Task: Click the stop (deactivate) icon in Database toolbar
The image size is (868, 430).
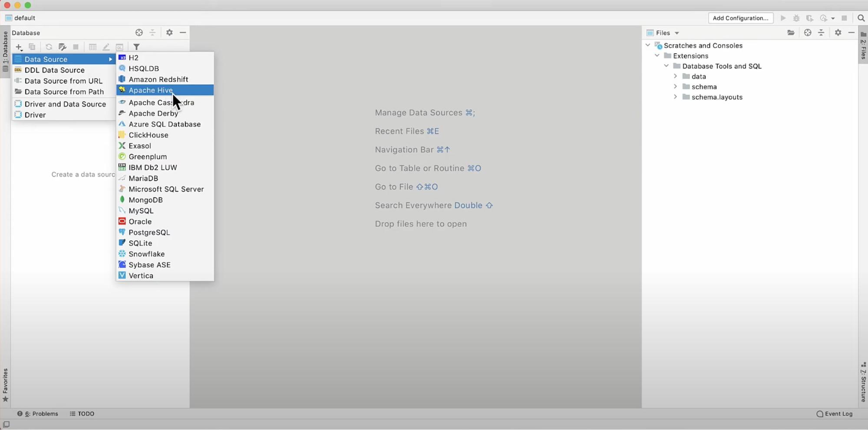Action: pos(76,47)
